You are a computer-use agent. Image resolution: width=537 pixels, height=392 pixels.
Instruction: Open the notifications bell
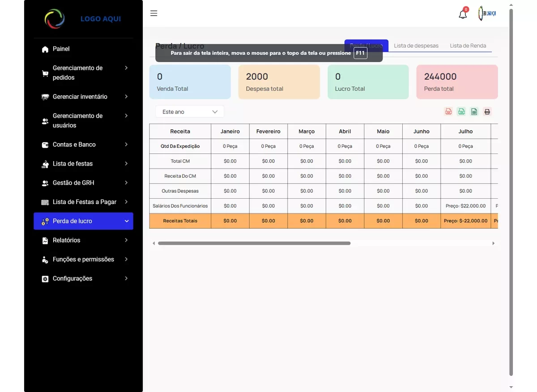tap(463, 14)
